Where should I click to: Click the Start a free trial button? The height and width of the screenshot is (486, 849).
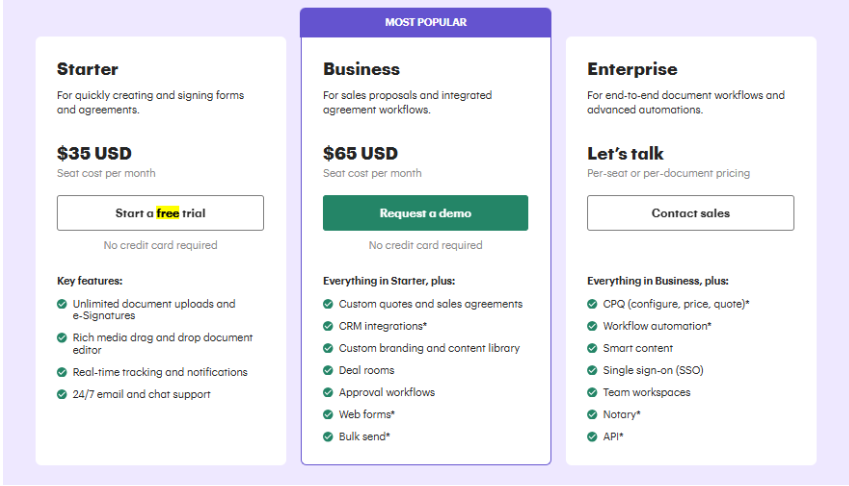pyautogui.click(x=160, y=213)
